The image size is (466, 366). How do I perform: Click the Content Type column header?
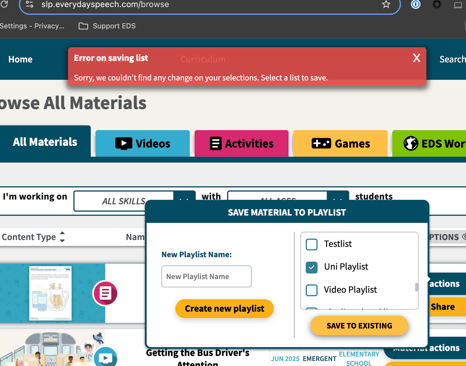(x=29, y=237)
